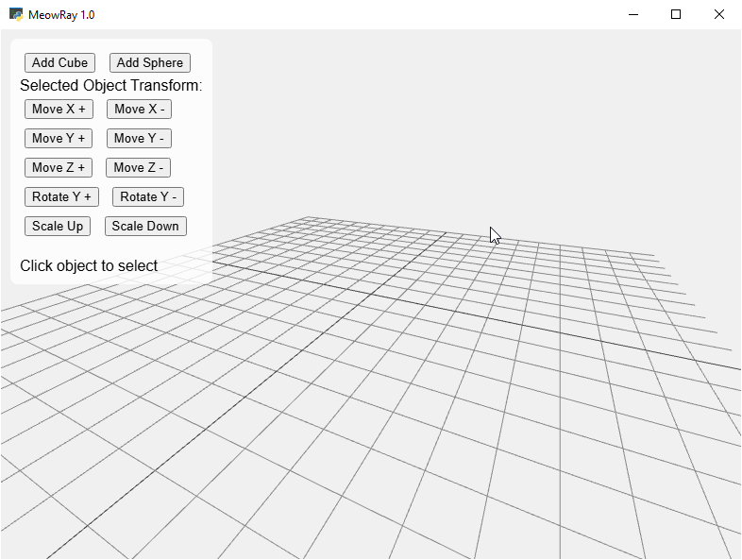This screenshot has width=742, height=560.
Task: Minimize the MeowRay window
Action: pos(633,15)
